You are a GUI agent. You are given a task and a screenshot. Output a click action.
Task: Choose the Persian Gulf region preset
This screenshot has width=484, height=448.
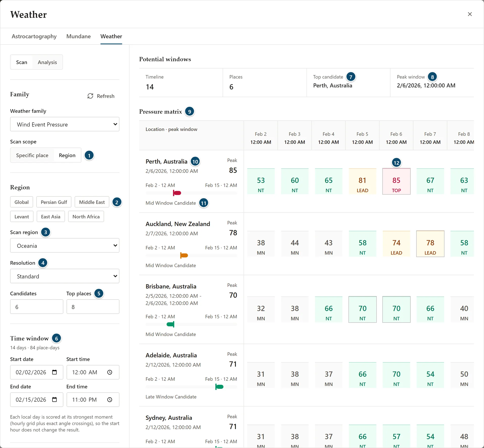point(54,202)
